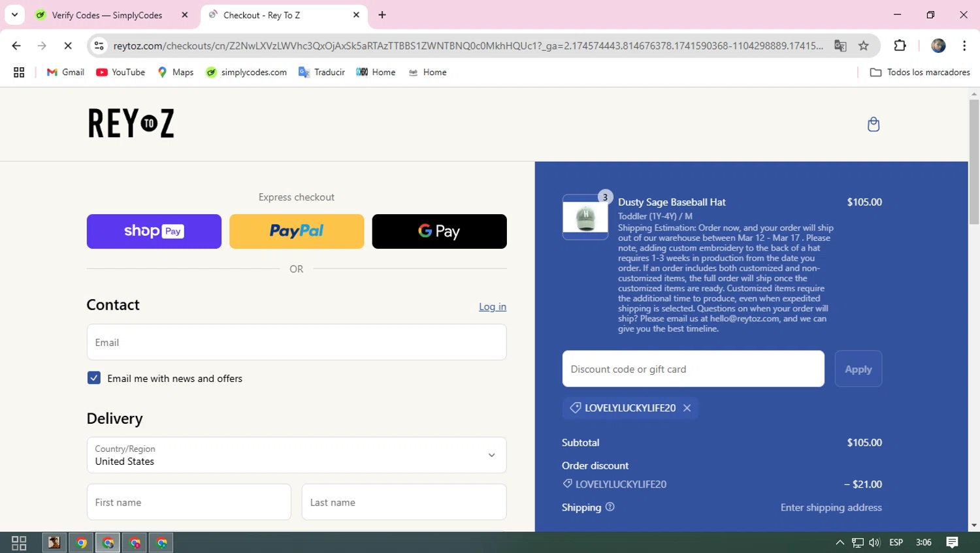This screenshot has height=553, width=980.
Task: Open a new browser tab
Action: (x=382, y=15)
